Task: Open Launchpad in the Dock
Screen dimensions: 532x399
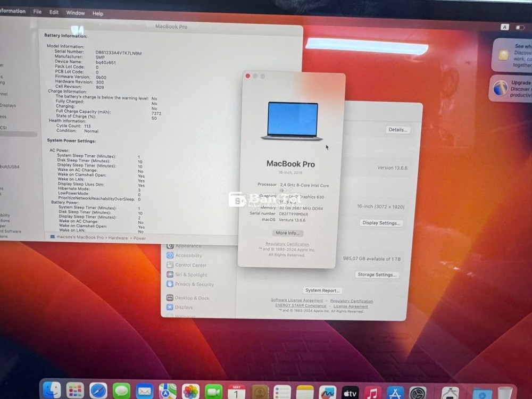Action: click(75, 391)
